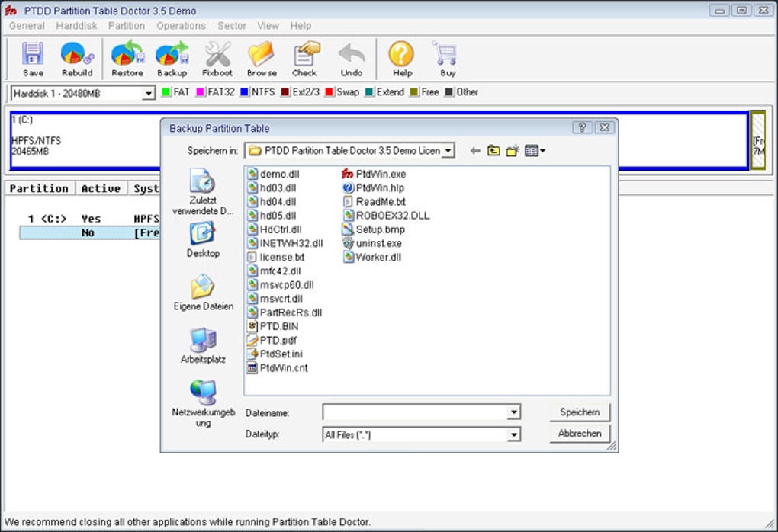Click the red Swap legend swatch
Screen dimensions: 778x532
click(x=330, y=92)
